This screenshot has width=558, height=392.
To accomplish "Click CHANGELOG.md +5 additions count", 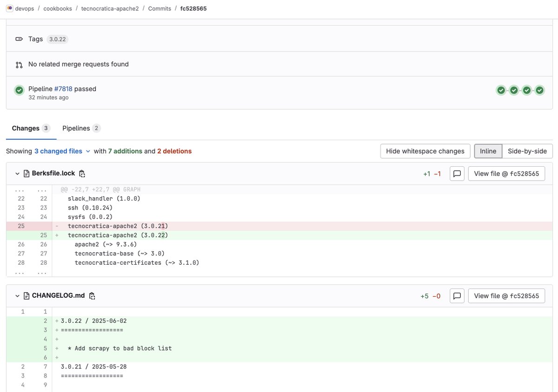I will coord(425,296).
